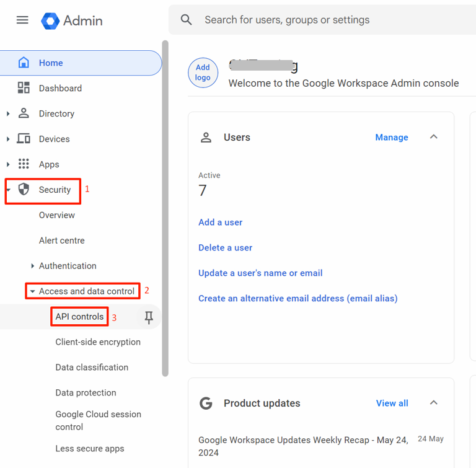Click the Apps grid icon
Image resolution: width=476 pixels, height=468 pixels.
[24, 164]
